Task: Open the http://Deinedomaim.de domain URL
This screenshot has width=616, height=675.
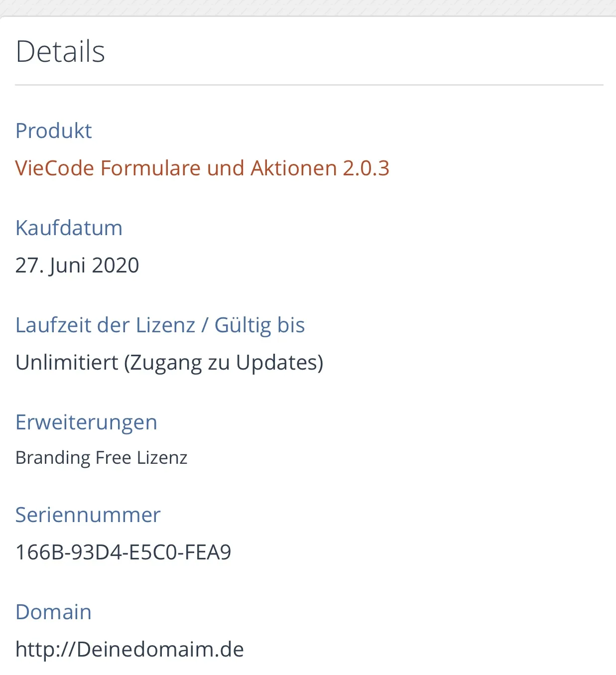Action: pos(129,650)
